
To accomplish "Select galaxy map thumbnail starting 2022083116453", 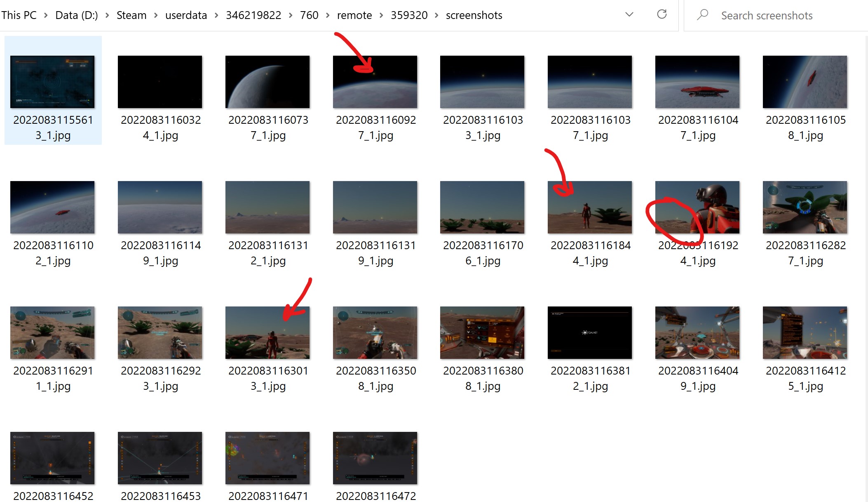I will (x=160, y=458).
